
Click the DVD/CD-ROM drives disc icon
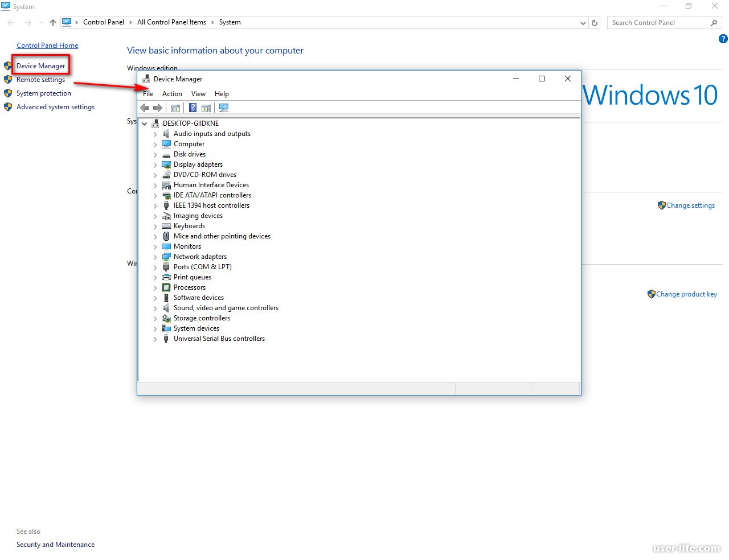coord(166,175)
